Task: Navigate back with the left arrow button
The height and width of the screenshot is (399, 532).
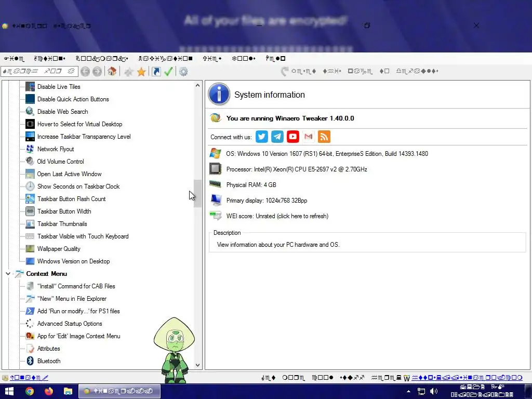Action: click(x=85, y=72)
